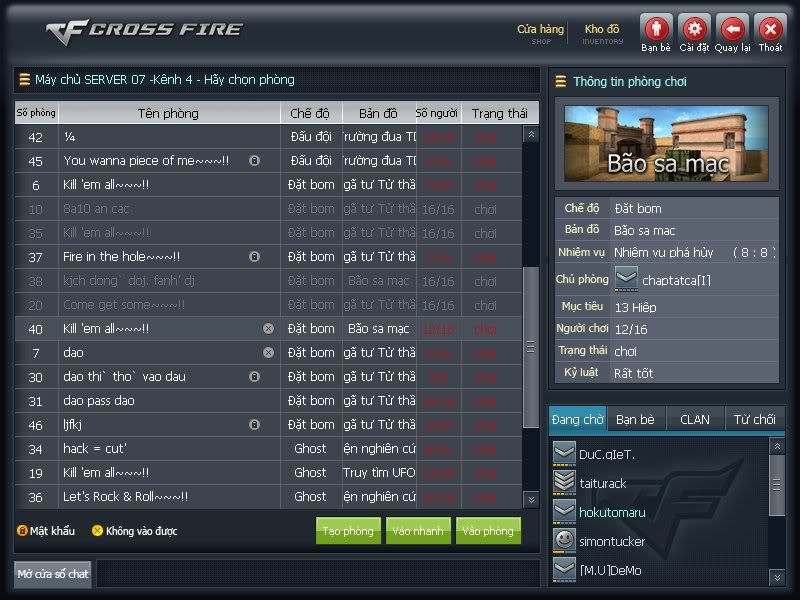
Task: Click room owner chaptatca rank icon
Action: coord(626,277)
